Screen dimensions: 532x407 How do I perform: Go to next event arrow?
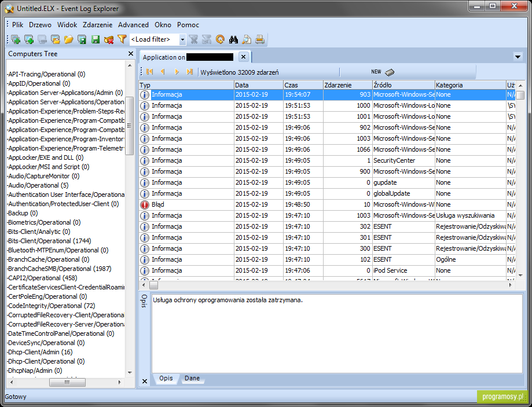(177, 72)
